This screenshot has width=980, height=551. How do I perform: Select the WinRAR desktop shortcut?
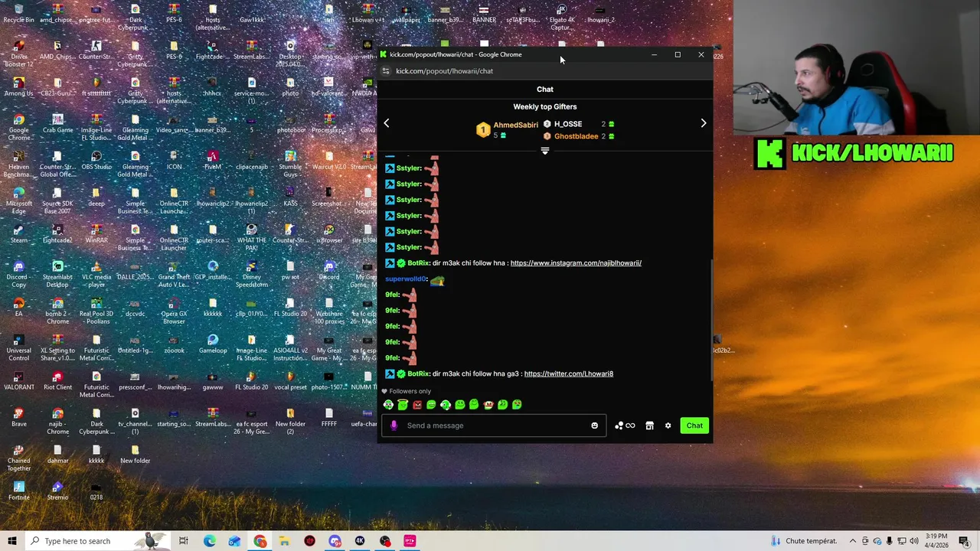(x=96, y=234)
